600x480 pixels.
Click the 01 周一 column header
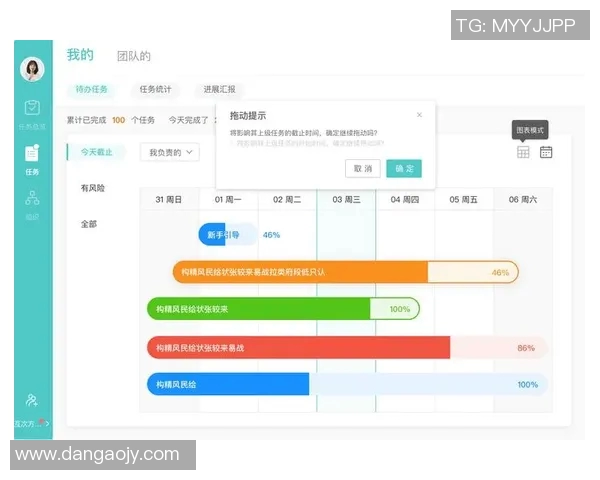pyautogui.click(x=228, y=199)
